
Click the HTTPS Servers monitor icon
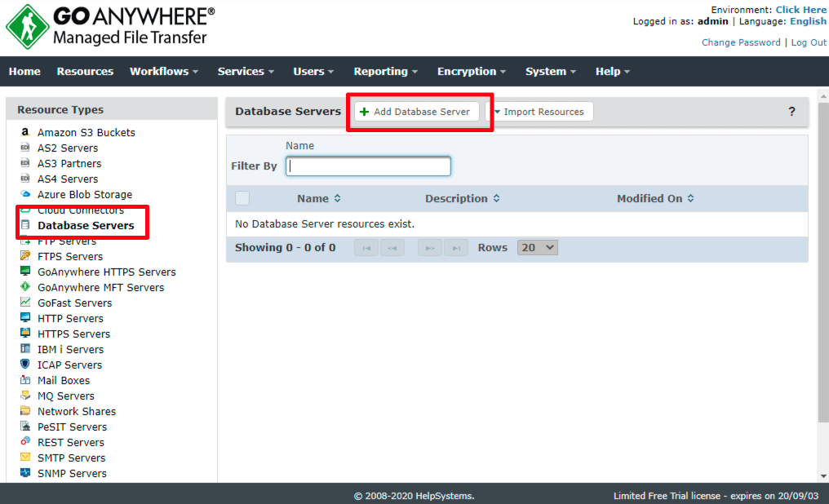click(24, 334)
